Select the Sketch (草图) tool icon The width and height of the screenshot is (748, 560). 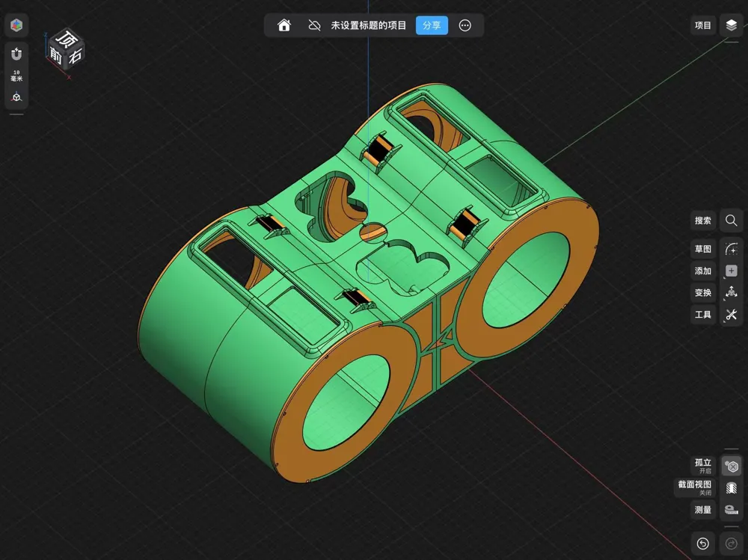(x=702, y=248)
